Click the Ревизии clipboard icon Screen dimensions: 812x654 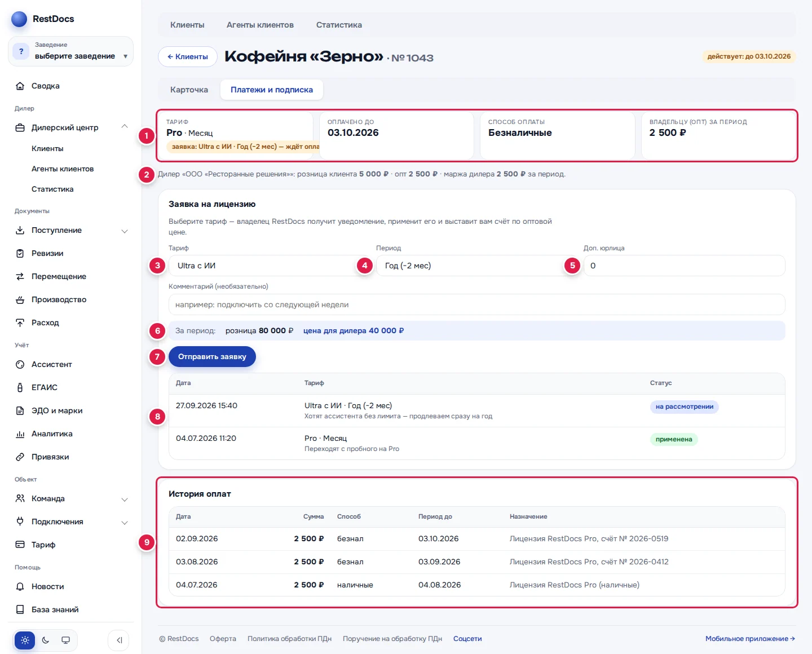pyautogui.click(x=20, y=254)
